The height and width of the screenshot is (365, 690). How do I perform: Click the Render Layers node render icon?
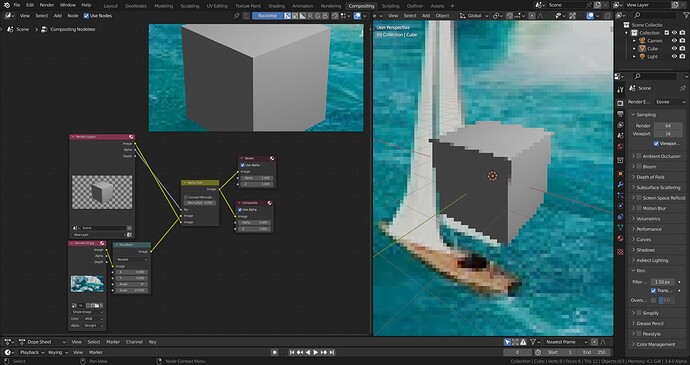coord(131,137)
